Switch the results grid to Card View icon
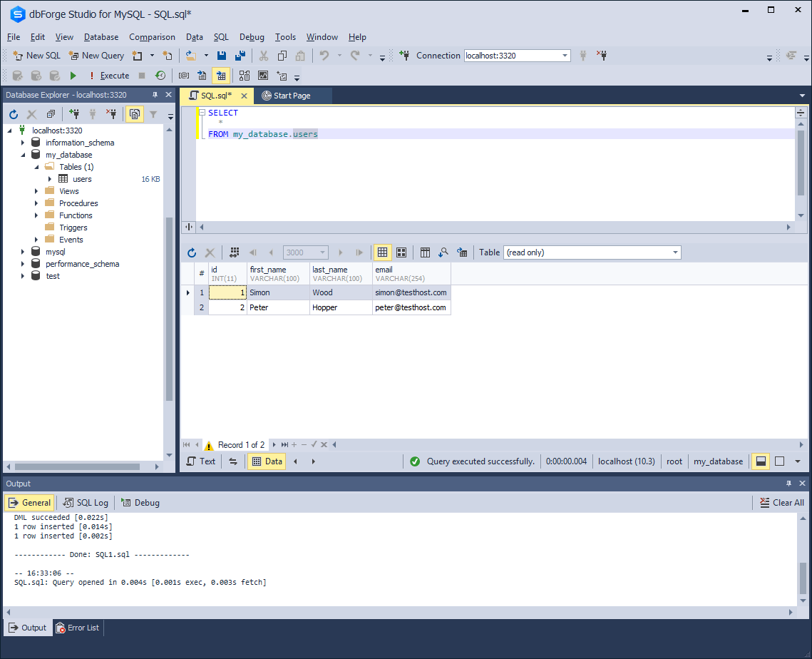 coord(401,252)
